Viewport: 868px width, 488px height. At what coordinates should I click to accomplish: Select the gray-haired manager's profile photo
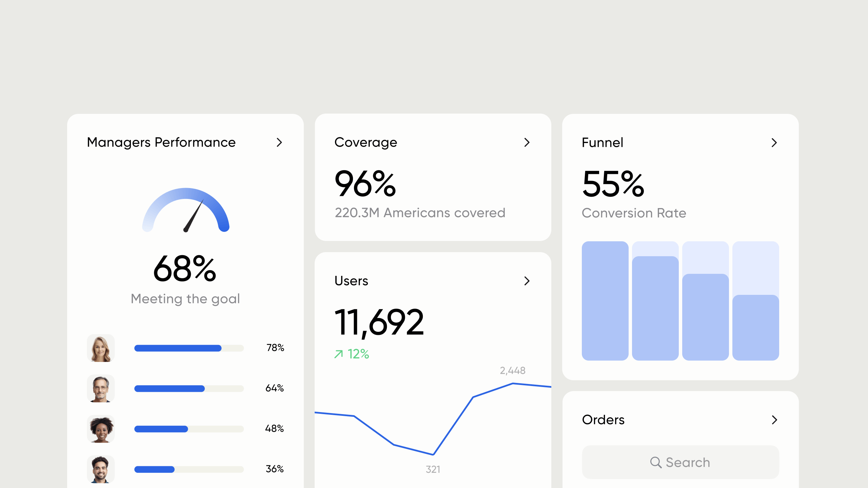point(101,388)
